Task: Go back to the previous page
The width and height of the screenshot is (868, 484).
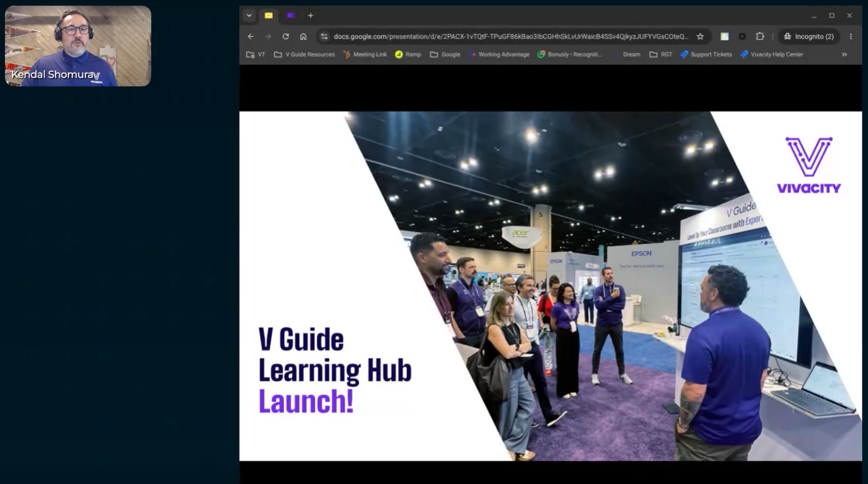Action: pyautogui.click(x=250, y=36)
